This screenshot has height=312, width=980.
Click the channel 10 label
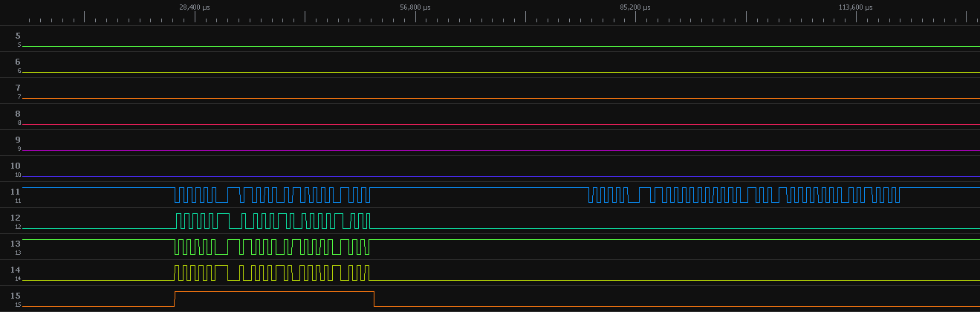18,166
